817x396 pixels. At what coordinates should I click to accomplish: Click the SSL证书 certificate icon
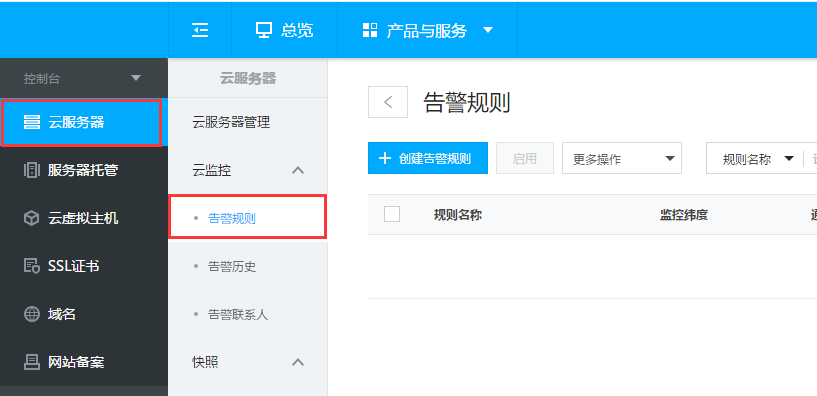pyautogui.click(x=32, y=266)
